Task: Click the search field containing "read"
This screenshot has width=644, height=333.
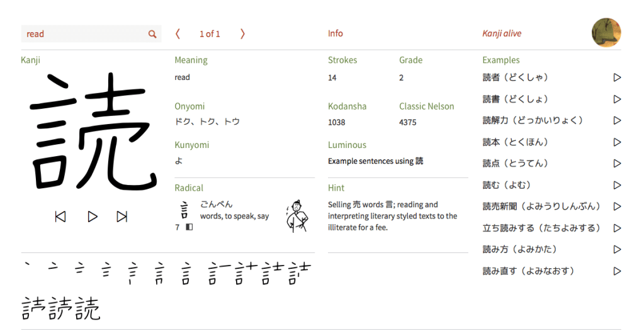Action: 84,34
